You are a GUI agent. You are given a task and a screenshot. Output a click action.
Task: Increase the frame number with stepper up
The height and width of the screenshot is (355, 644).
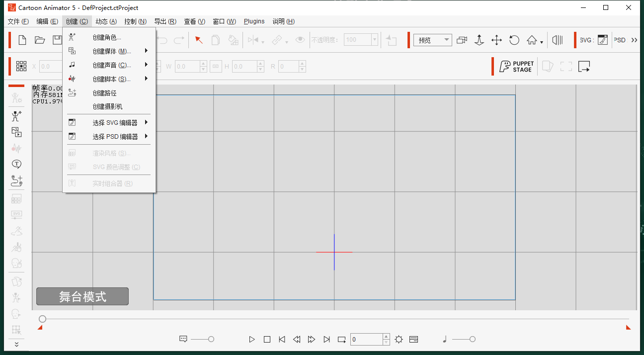pos(387,337)
